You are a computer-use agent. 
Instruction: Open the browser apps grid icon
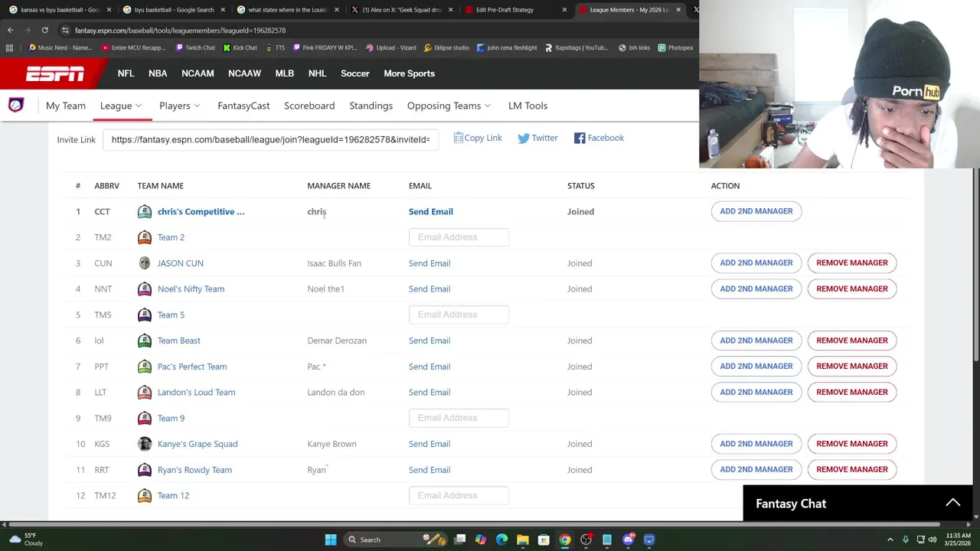9,47
